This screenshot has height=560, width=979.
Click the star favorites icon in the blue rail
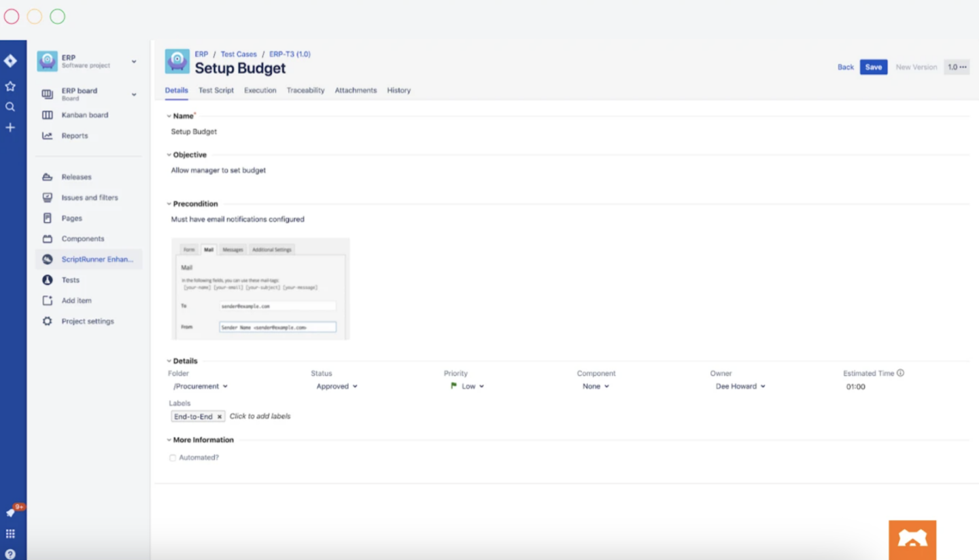pos(11,86)
